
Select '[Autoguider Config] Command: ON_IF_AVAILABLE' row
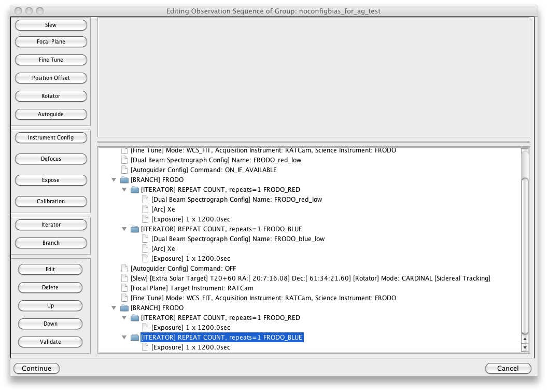point(203,170)
